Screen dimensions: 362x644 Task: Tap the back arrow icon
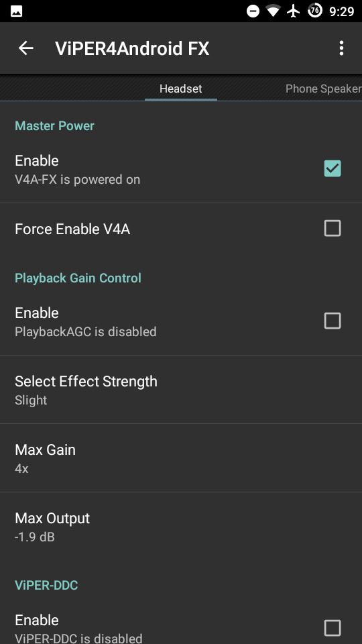[25, 48]
